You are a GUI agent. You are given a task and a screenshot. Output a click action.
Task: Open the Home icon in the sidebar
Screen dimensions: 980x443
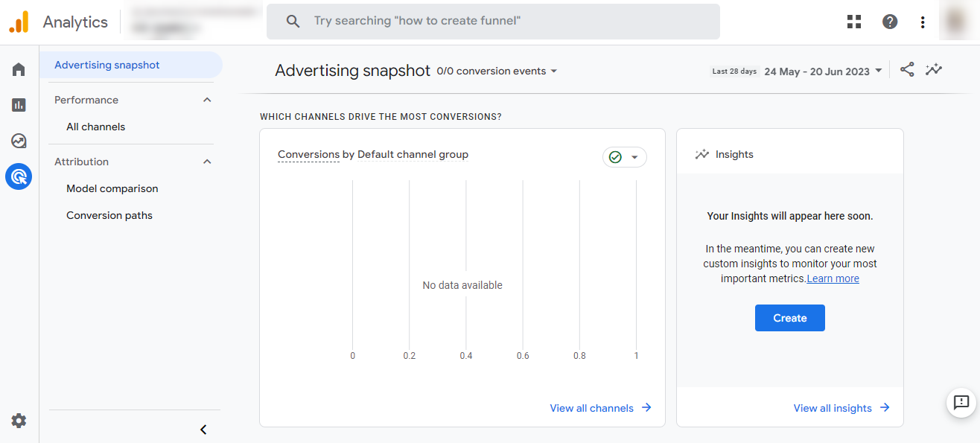coord(19,69)
